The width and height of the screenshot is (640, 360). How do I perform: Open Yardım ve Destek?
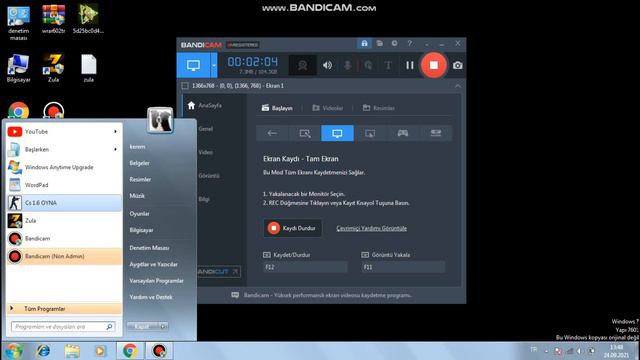151,297
